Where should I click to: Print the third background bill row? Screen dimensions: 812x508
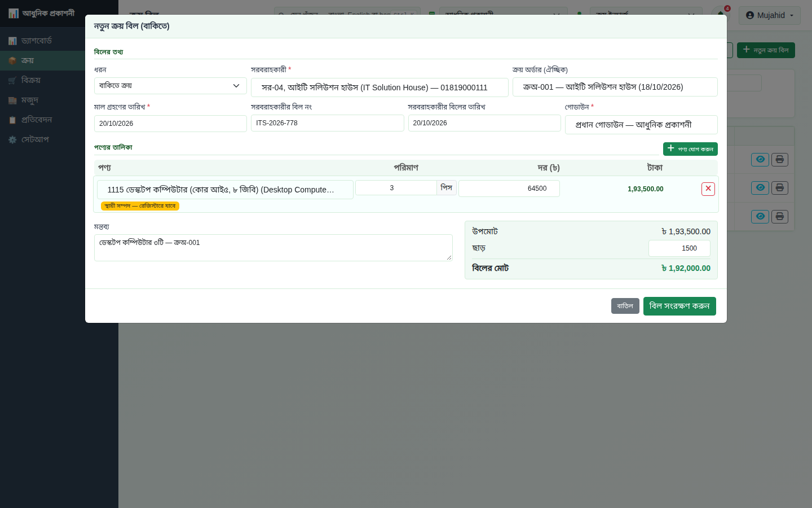point(780,216)
